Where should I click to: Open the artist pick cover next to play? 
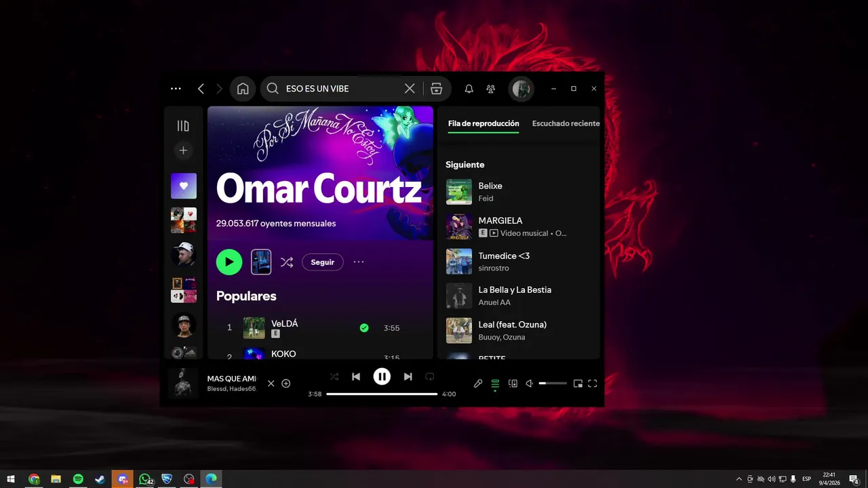coord(261,262)
